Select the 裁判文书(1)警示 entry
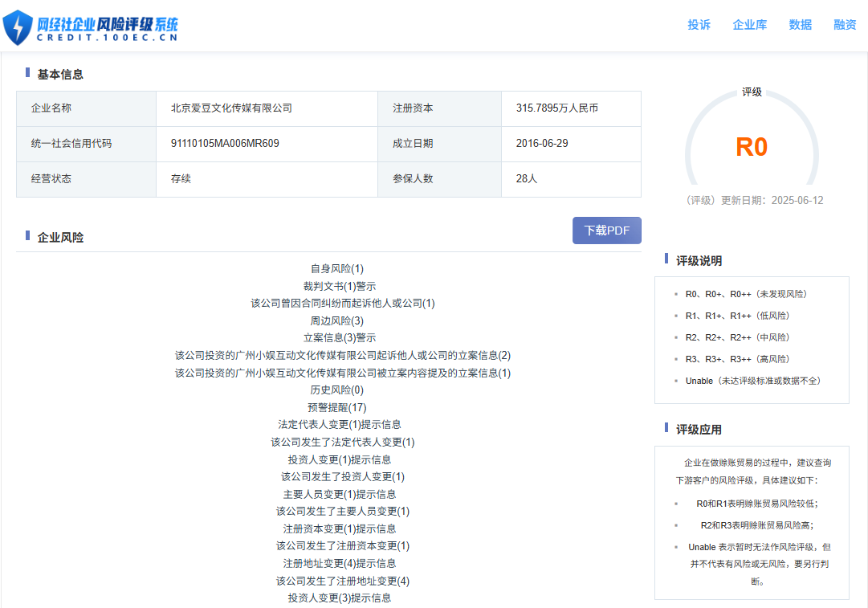The width and height of the screenshot is (868, 608). pyautogui.click(x=339, y=286)
